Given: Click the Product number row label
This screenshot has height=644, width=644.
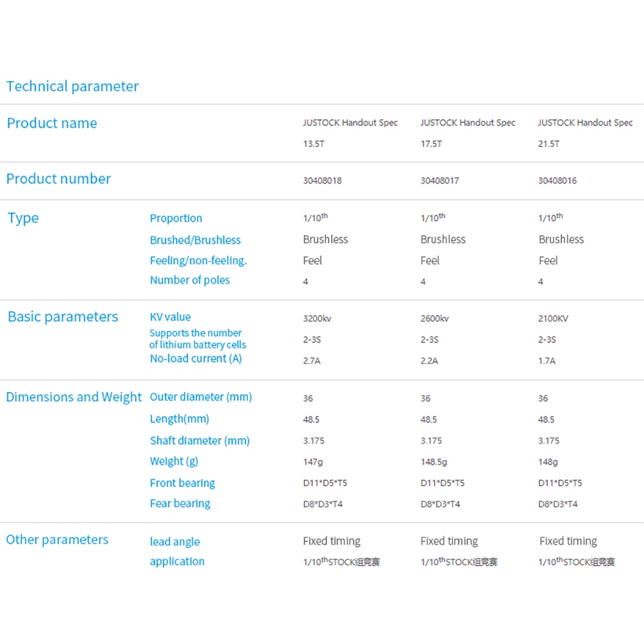Looking at the screenshot, I should click(x=59, y=179).
